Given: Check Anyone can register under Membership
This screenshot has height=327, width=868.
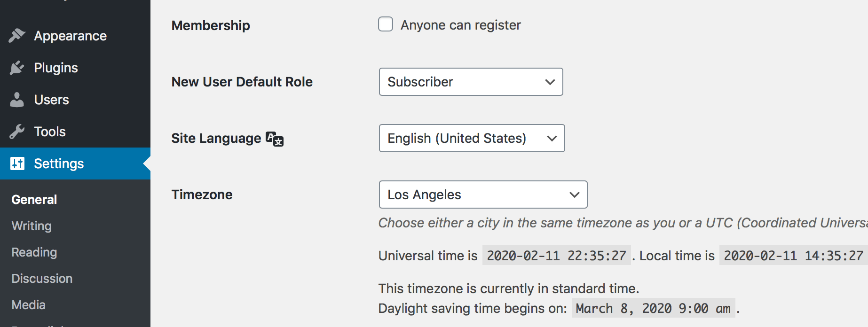Looking at the screenshot, I should 385,24.
